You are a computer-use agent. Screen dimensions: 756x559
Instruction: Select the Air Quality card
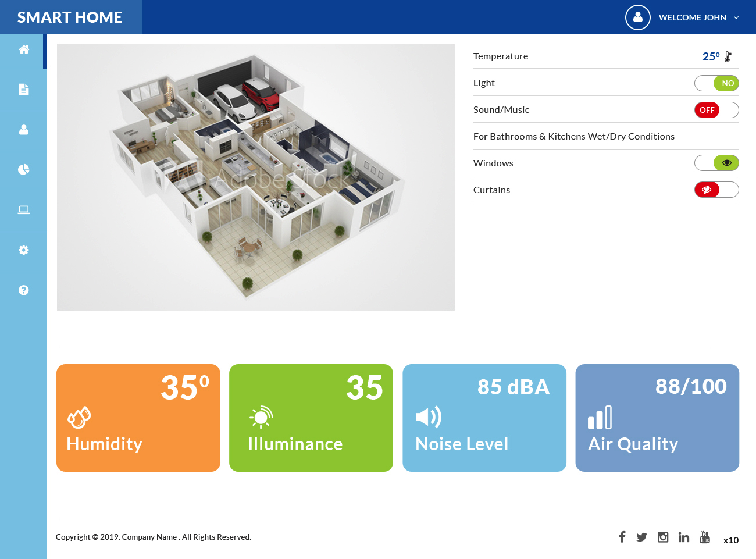click(657, 418)
